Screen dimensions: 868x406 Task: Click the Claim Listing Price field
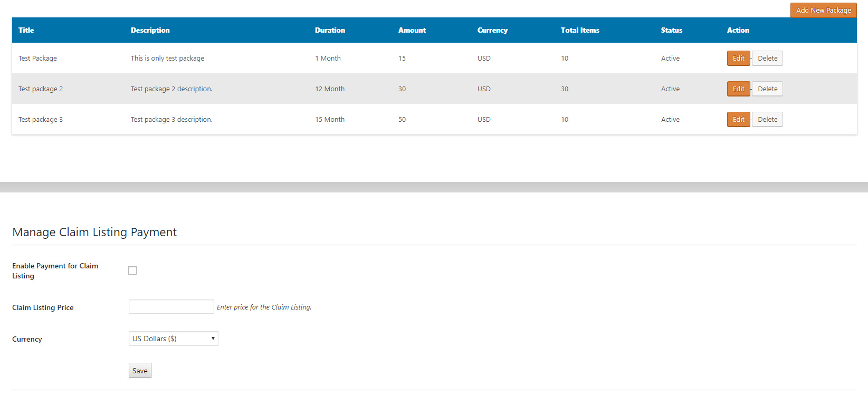171,307
